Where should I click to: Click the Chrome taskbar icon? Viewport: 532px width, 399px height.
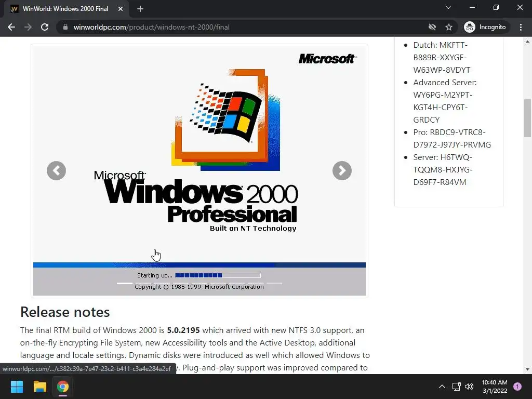click(63, 387)
